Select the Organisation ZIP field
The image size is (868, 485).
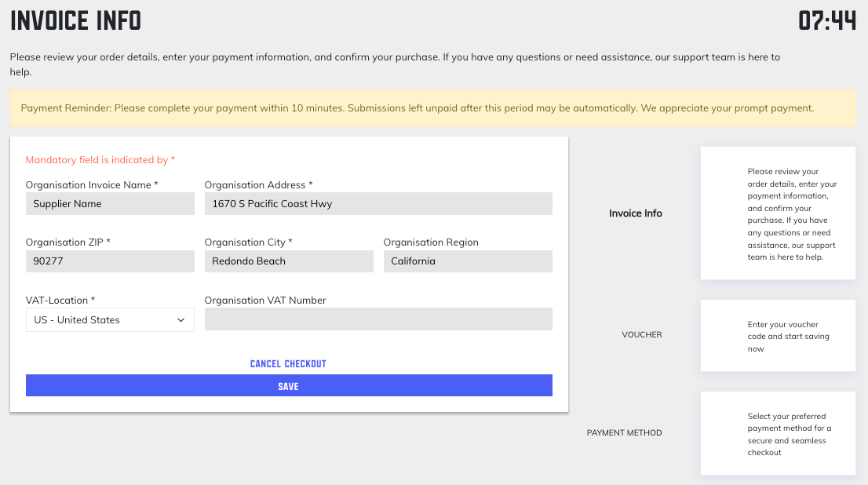(110, 261)
